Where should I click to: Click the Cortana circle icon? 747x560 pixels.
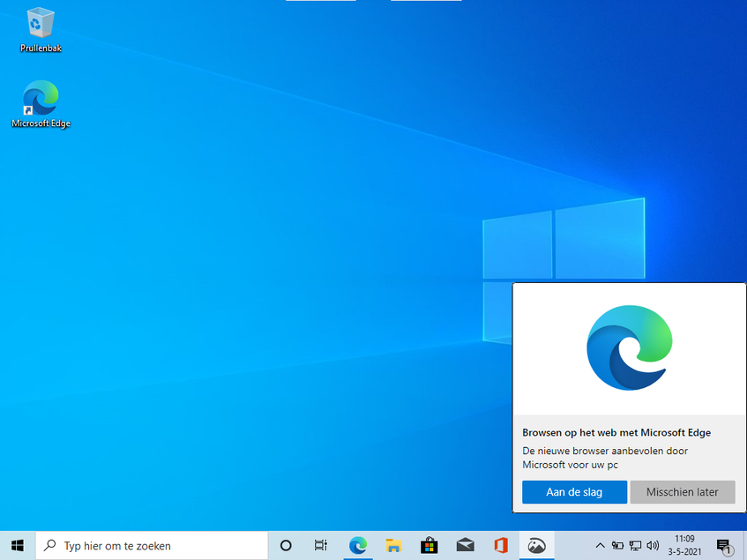pos(286,546)
